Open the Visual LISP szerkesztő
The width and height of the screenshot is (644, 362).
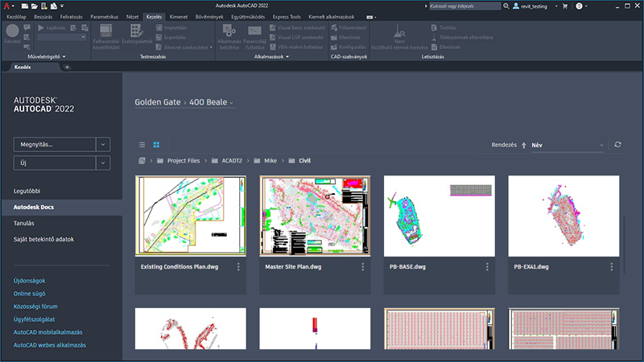coord(296,37)
